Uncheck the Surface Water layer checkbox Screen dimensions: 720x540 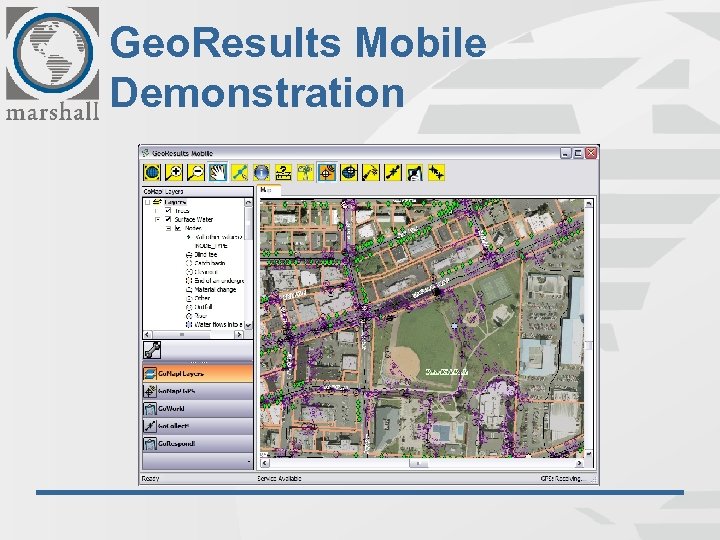pos(168,219)
